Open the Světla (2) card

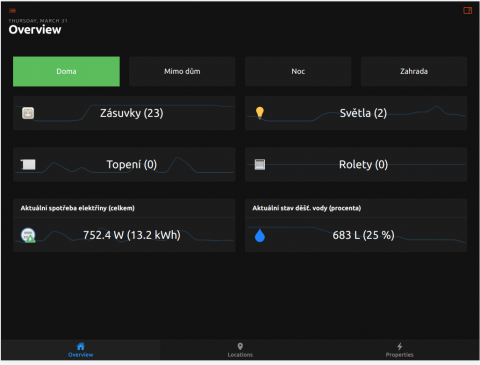[356, 113]
